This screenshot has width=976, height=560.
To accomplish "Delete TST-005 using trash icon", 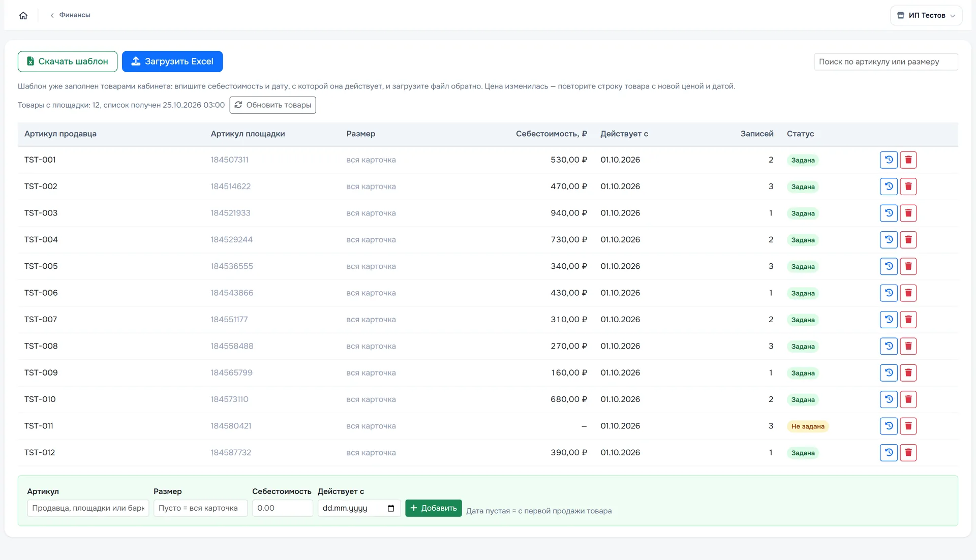I will tap(908, 266).
